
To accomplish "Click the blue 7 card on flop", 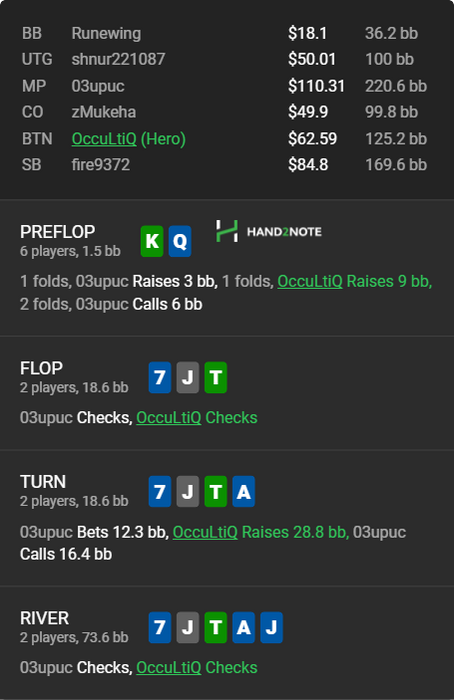I will [x=160, y=378].
